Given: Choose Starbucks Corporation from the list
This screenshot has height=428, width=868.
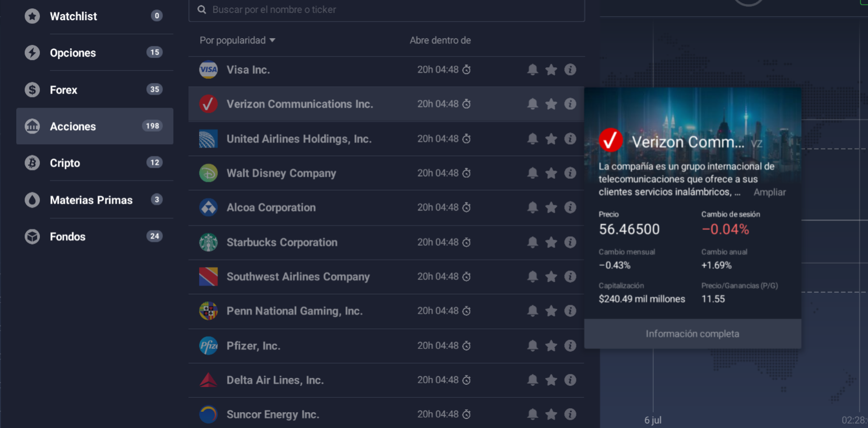Looking at the screenshot, I should (x=386, y=242).
